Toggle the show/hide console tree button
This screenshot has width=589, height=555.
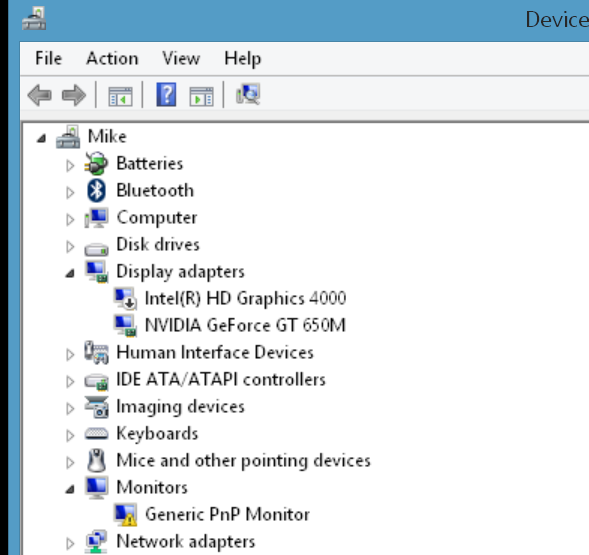point(120,96)
